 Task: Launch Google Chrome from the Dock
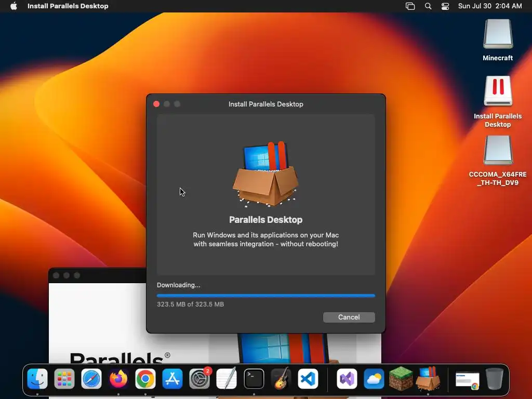coord(145,379)
